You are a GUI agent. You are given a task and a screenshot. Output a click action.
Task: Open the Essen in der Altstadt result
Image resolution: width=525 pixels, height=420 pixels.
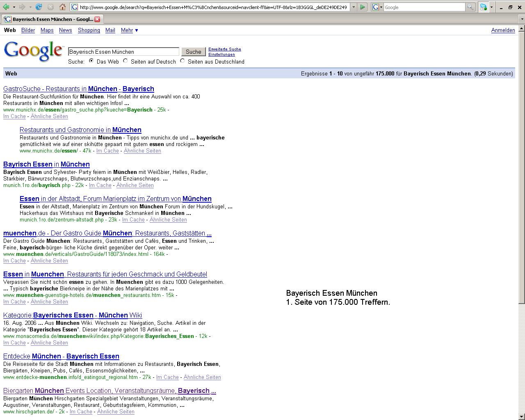coord(116,199)
